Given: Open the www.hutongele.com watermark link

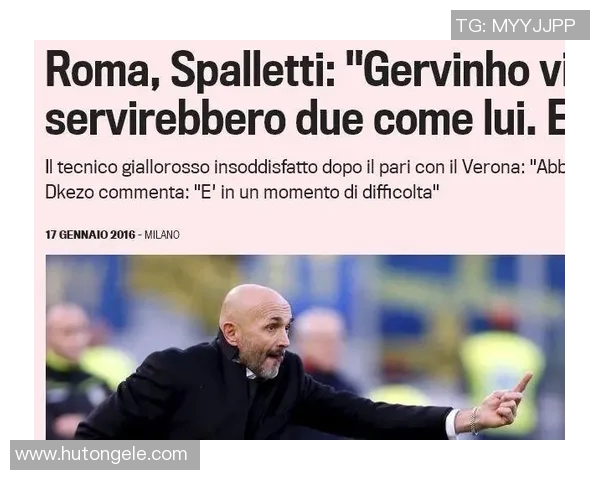Looking at the screenshot, I should (104, 455).
